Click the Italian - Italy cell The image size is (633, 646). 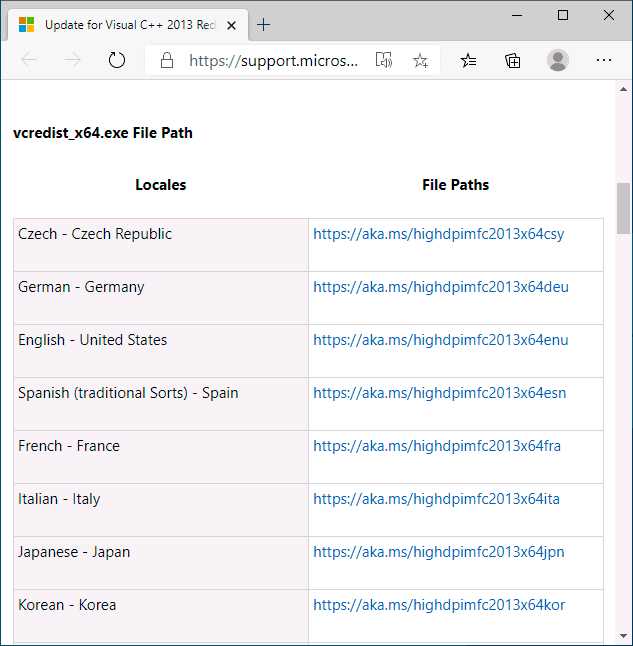(x=161, y=510)
